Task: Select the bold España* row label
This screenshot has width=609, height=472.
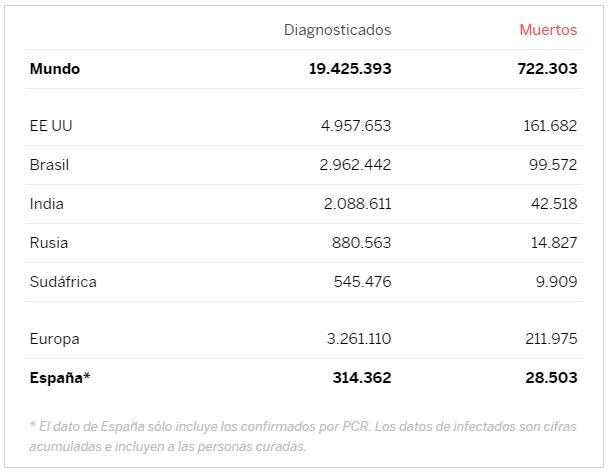Action: [x=59, y=378]
